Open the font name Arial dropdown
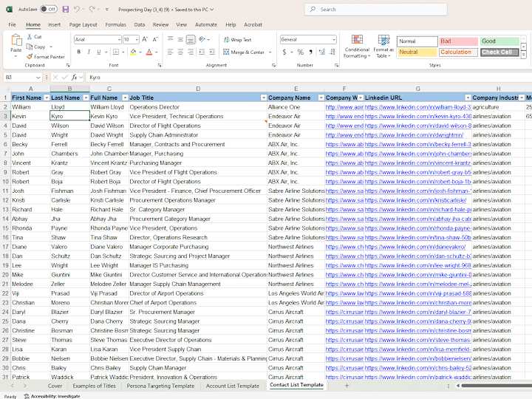This screenshot has height=399, width=532. pyautogui.click(x=119, y=40)
